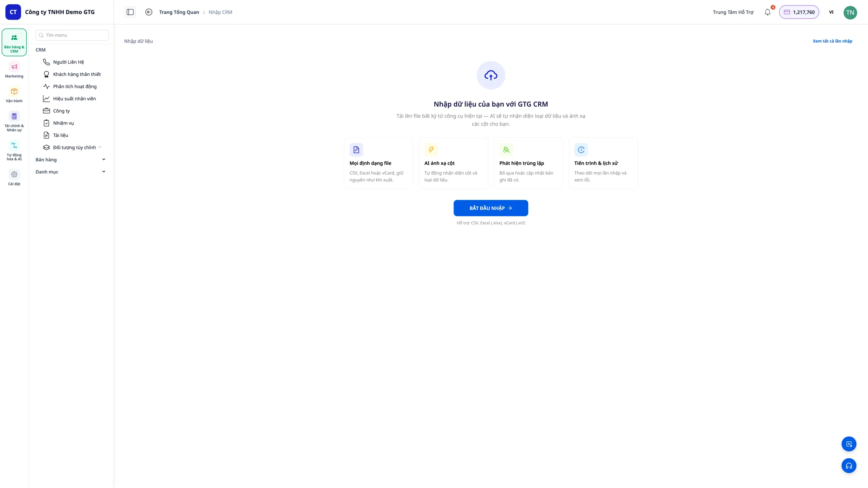Click the 1,217,760 credit balance pill
This screenshot has width=868, height=488.
pos(799,12)
